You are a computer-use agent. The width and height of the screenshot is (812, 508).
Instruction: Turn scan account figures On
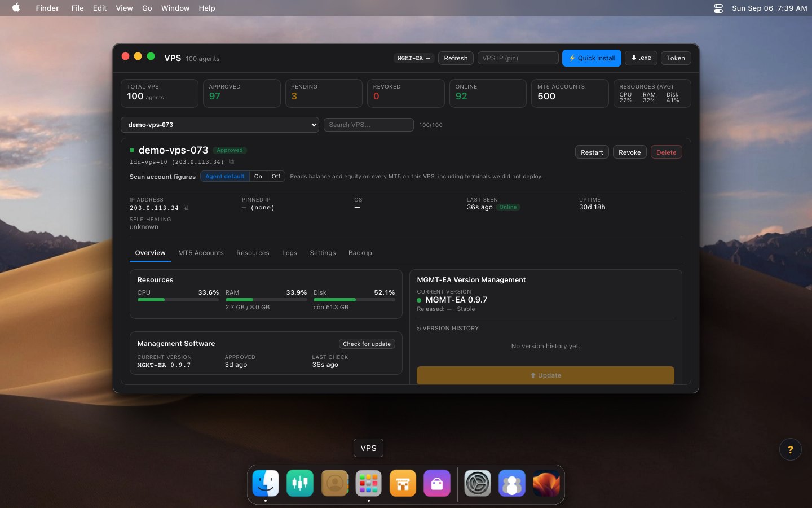click(258, 176)
